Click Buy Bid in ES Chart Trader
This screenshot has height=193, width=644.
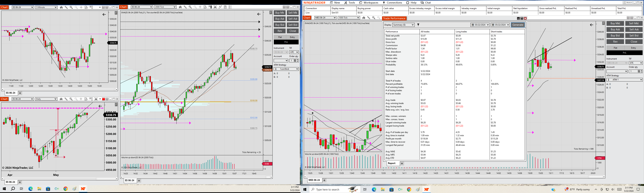[280, 25]
